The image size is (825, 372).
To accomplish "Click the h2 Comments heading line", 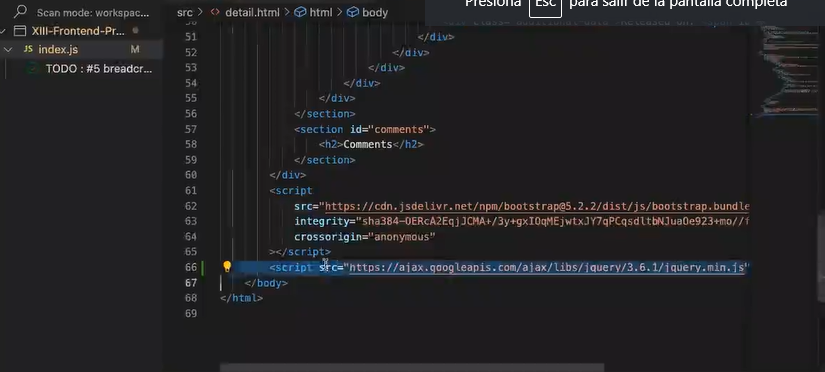I will 371,144.
